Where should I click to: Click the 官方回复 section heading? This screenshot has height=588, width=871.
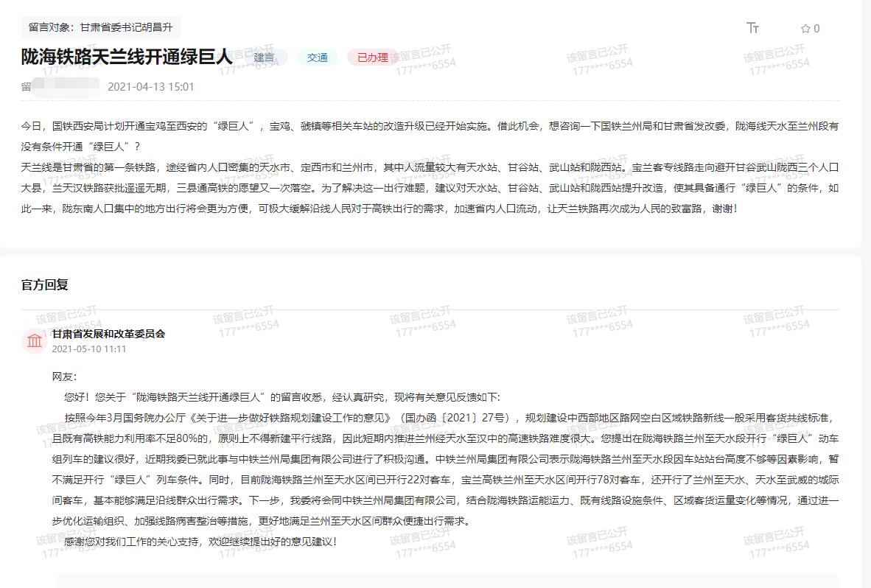coord(44,285)
